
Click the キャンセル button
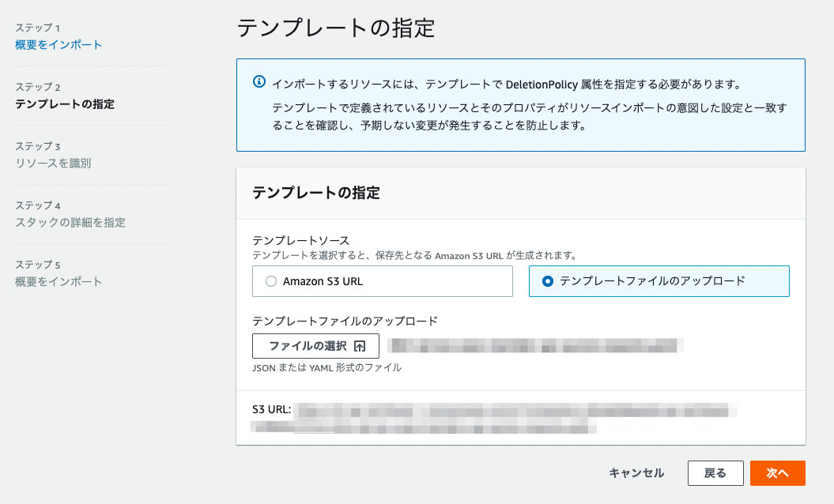[x=636, y=472]
